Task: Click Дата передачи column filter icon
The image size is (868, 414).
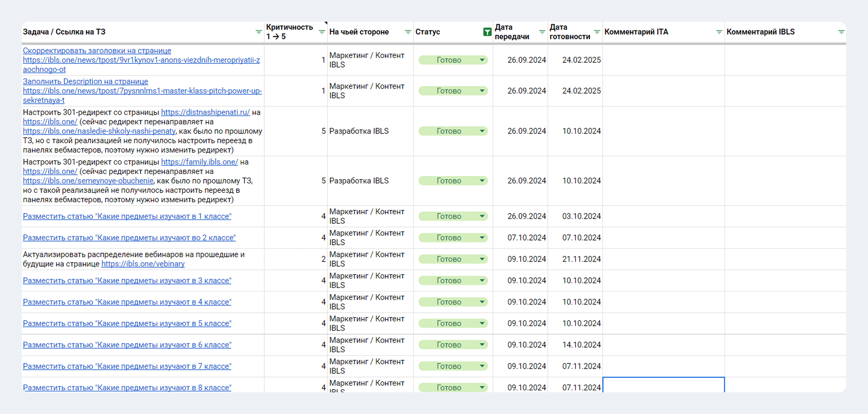Action: click(x=542, y=32)
